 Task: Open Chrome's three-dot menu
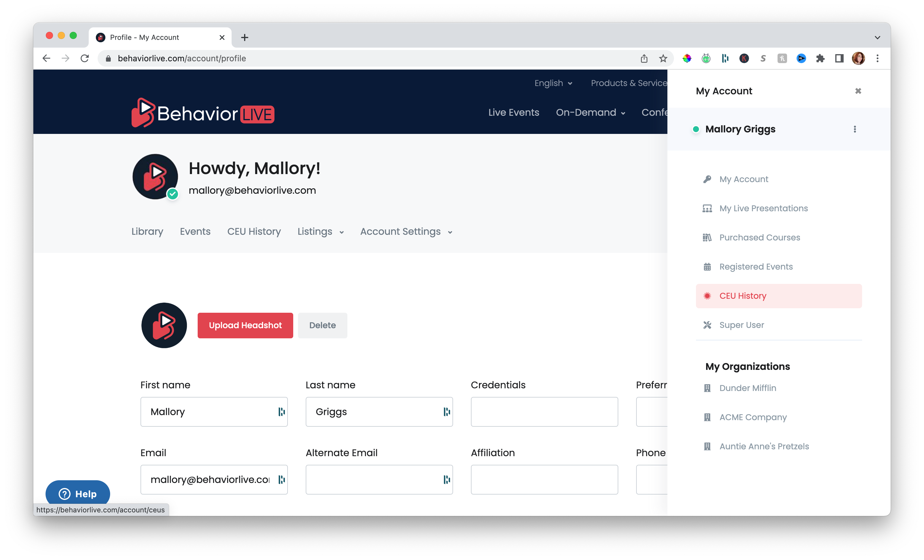click(x=878, y=59)
